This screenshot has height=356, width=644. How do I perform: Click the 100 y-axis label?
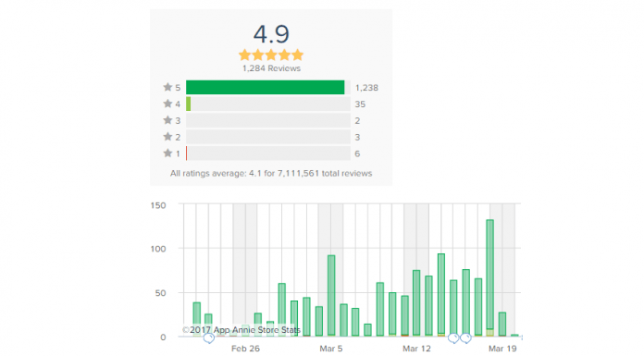[158, 249]
